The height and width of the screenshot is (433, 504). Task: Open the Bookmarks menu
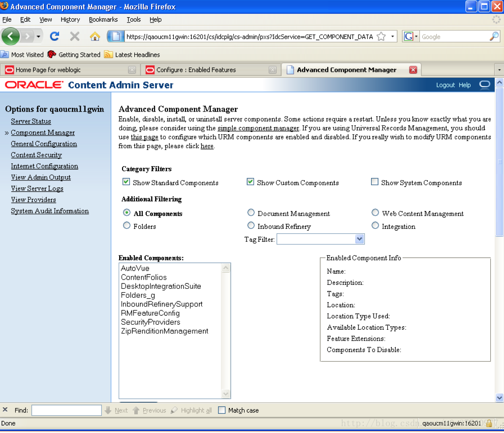[x=103, y=20]
